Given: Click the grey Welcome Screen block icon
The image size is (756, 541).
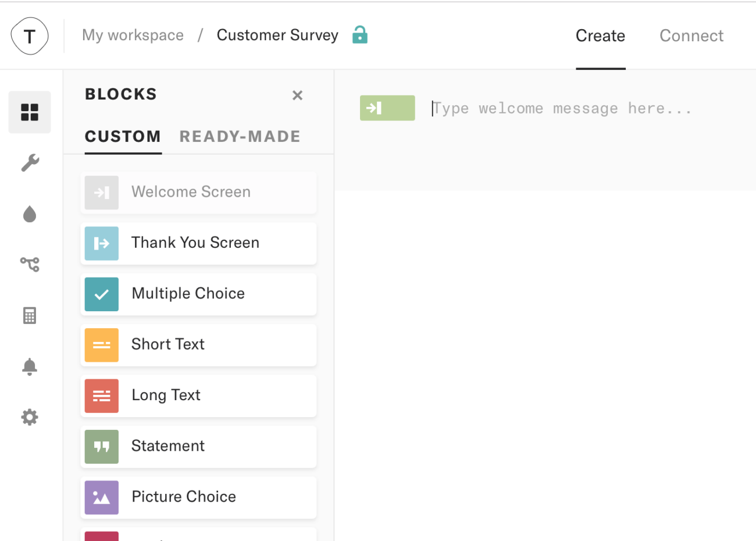Looking at the screenshot, I should click(102, 193).
